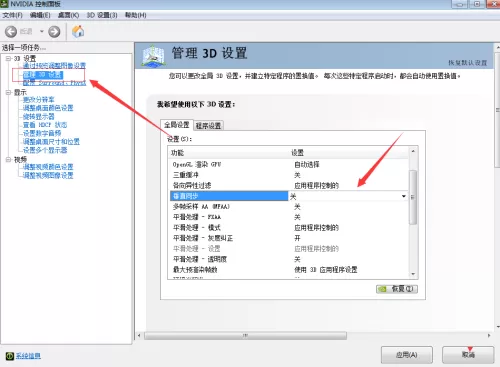The height and width of the screenshot is (367, 500).
Task: Click the horizontal scrollbar right arrow
Action: (x=489, y=336)
